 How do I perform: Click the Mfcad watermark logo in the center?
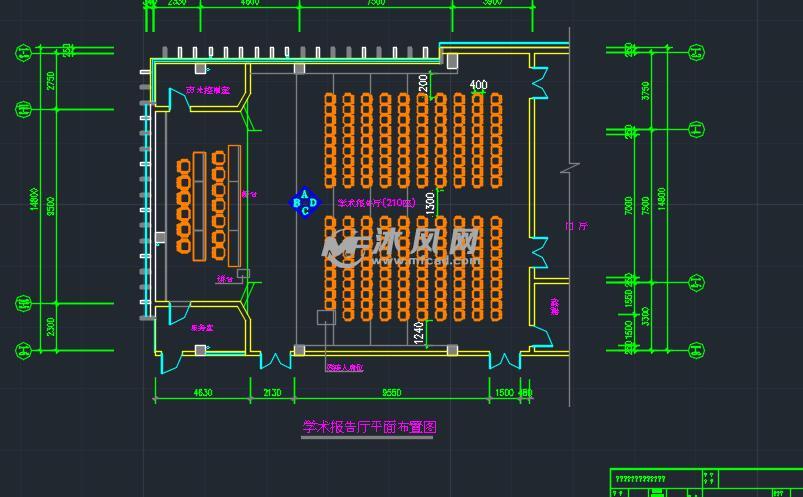(x=408, y=245)
